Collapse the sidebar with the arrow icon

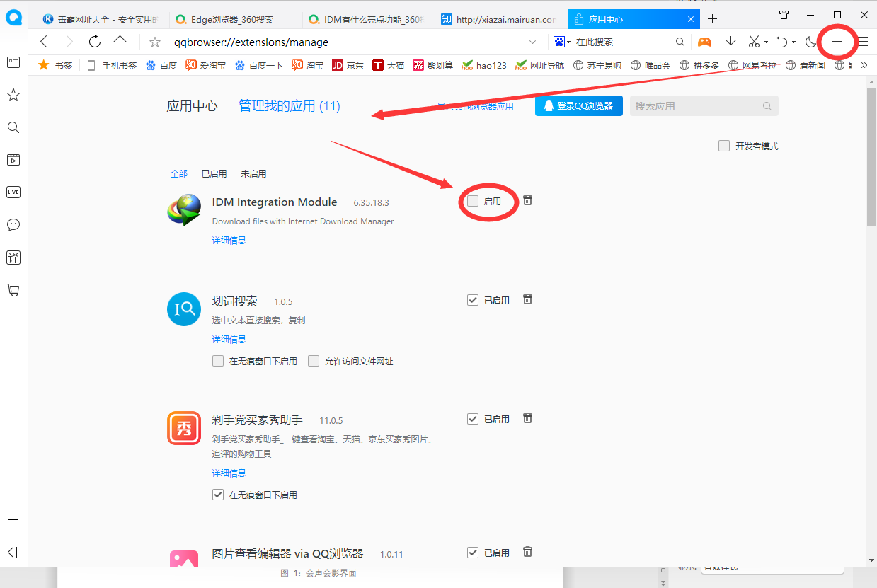coord(13,552)
